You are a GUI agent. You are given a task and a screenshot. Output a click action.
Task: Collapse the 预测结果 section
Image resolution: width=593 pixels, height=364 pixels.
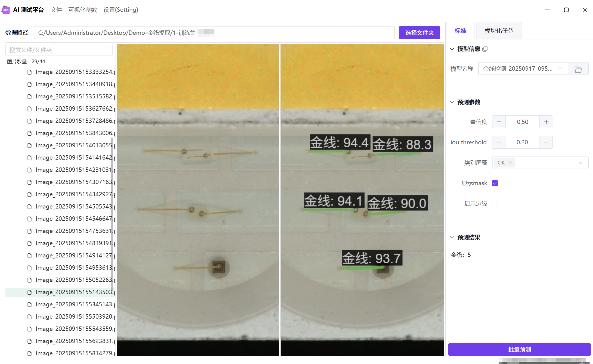tap(452, 237)
